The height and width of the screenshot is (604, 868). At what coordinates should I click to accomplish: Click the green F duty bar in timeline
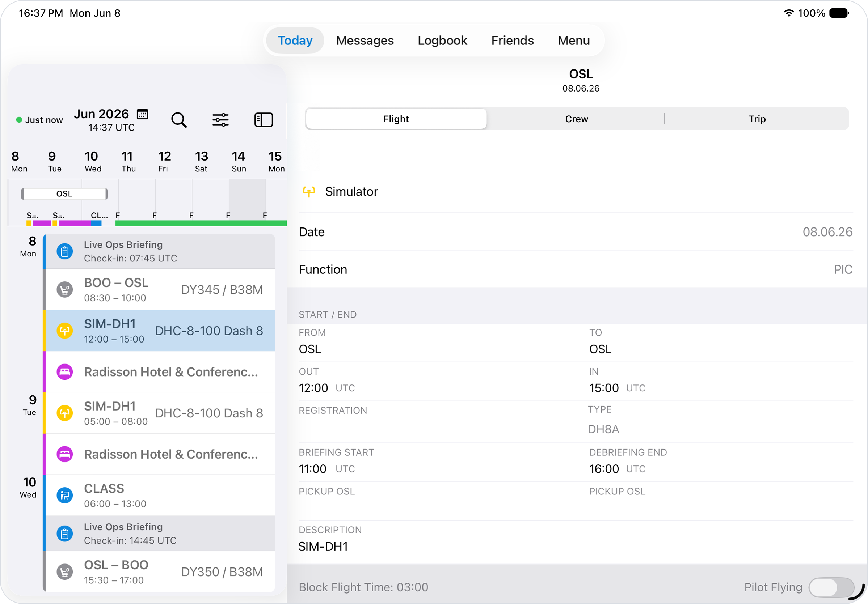(201, 224)
